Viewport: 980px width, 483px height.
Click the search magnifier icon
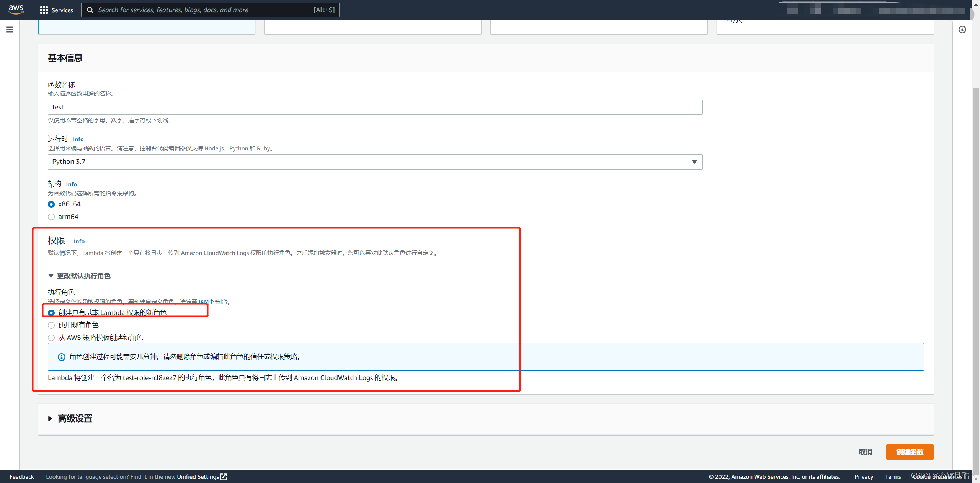tap(90, 10)
